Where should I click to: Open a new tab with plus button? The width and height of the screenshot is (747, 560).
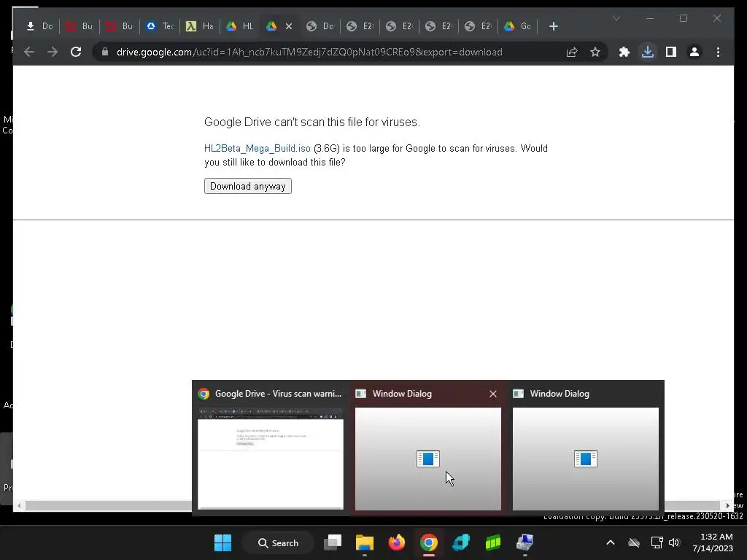coord(553,26)
